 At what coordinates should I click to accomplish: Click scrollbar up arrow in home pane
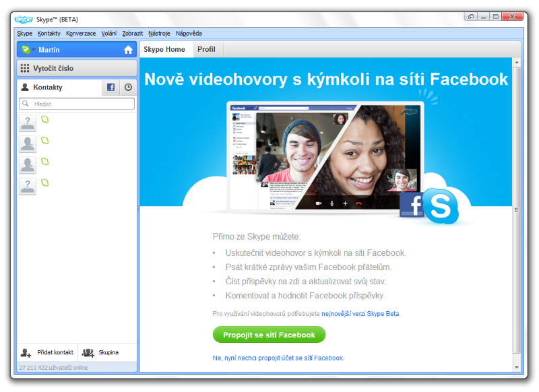coord(516,62)
